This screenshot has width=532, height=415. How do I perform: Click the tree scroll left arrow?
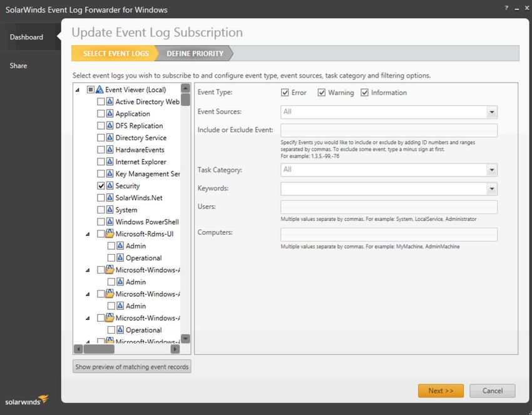point(78,349)
